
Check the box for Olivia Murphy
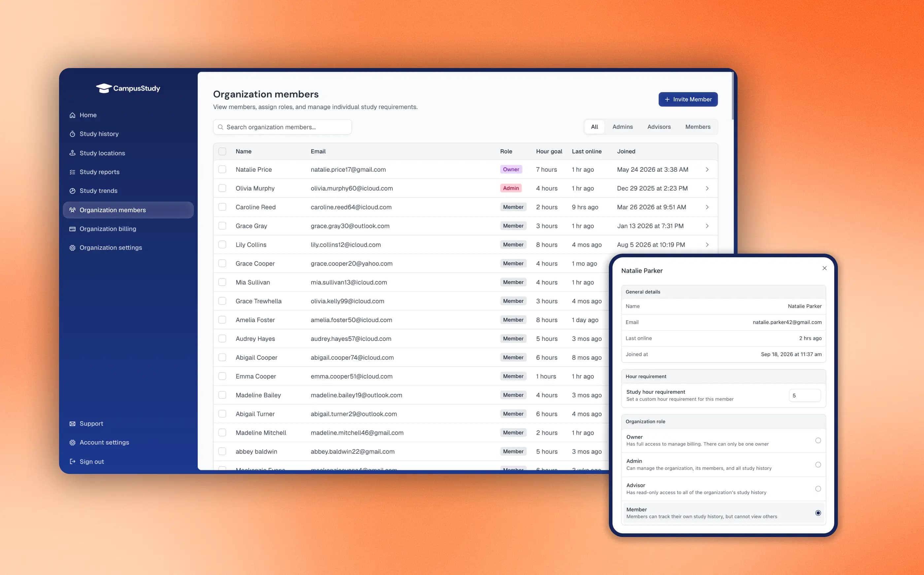coord(222,188)
